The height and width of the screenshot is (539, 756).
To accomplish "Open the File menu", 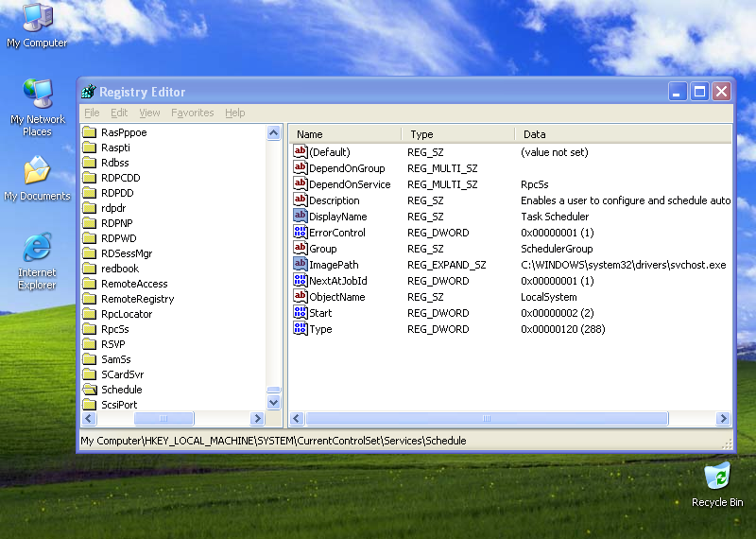I will 92,113.
